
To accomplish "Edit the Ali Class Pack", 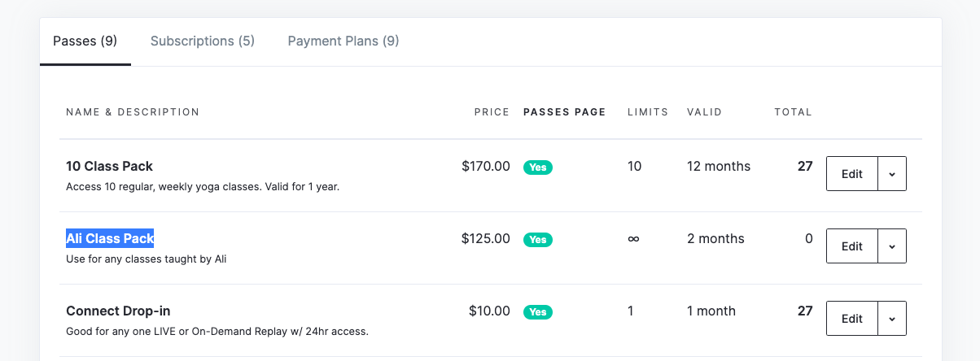I will 851,246.
